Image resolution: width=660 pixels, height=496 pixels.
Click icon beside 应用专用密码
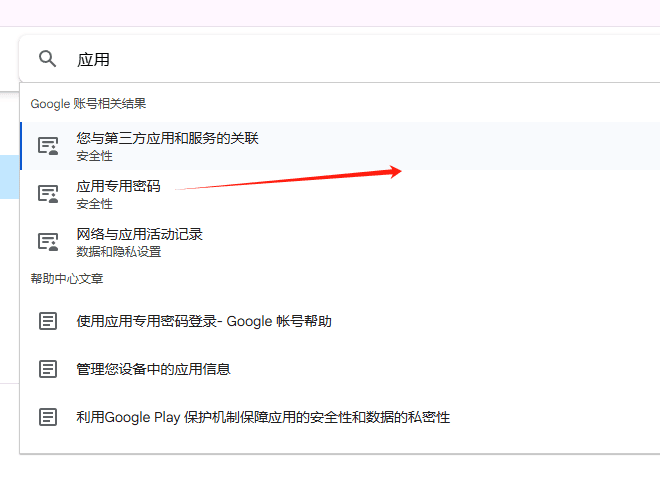click(48, 194)
